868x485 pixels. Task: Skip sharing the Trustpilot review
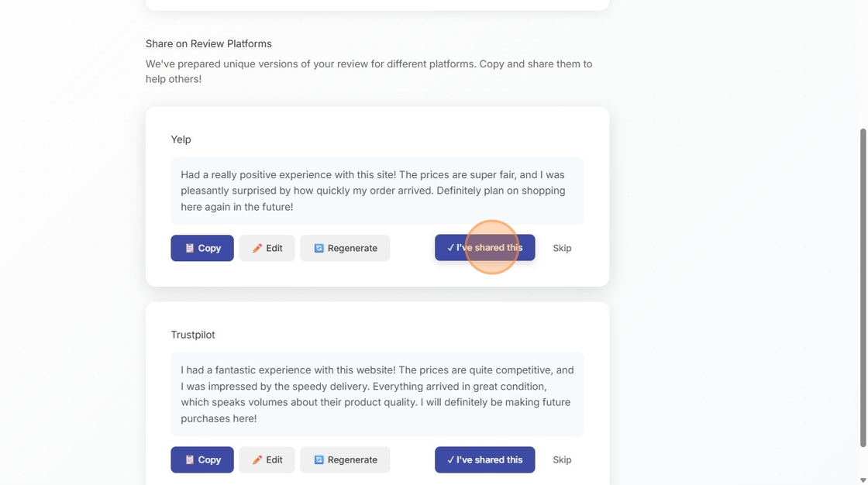[x=561, y=459]
